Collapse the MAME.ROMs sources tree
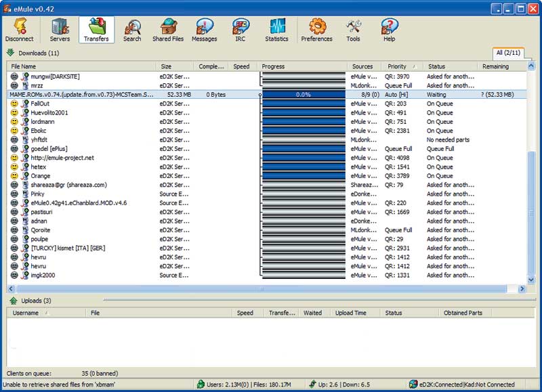Screen dimensions: 542x392 pos(260,95)
